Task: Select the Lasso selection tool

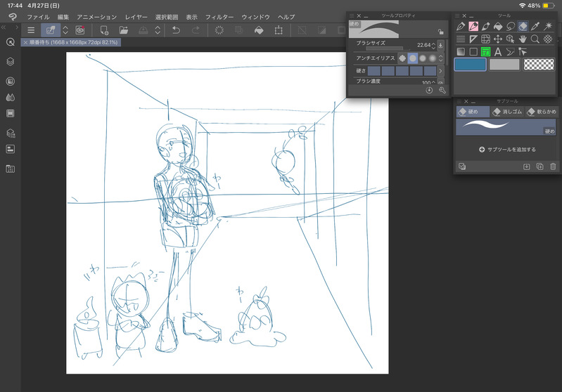Action: pyautogui.click(x=511, y=26)
